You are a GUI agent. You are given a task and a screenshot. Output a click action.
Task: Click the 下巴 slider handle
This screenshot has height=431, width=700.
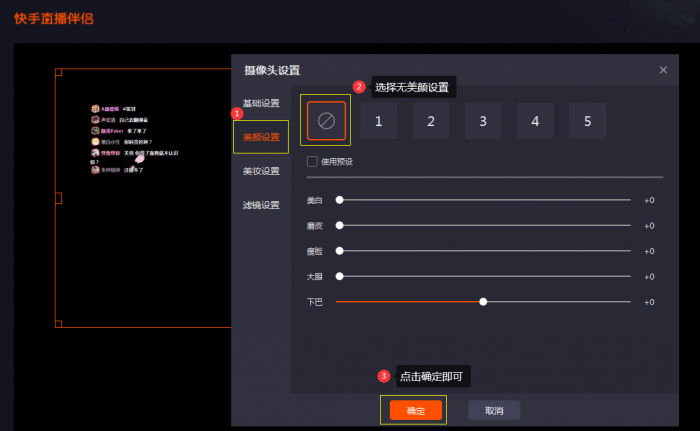click(x=483, y=301)
